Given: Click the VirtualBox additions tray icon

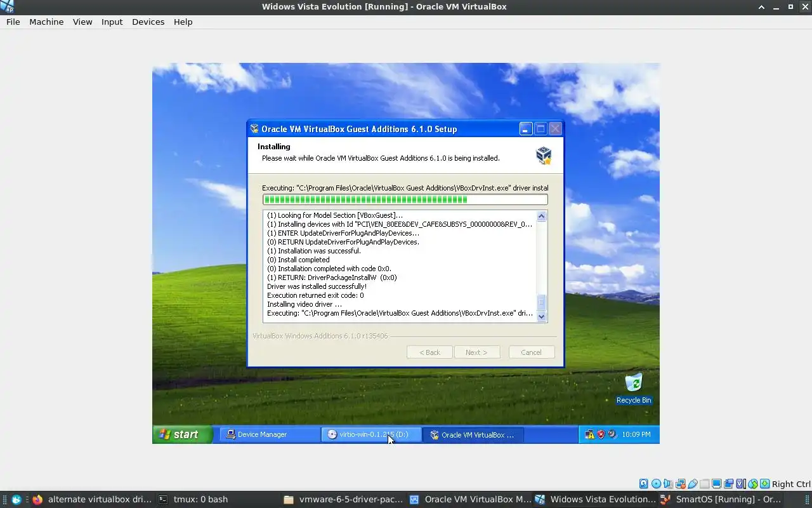Looking at the screenshot, I should pyautogui.click(x=612, y=434).
